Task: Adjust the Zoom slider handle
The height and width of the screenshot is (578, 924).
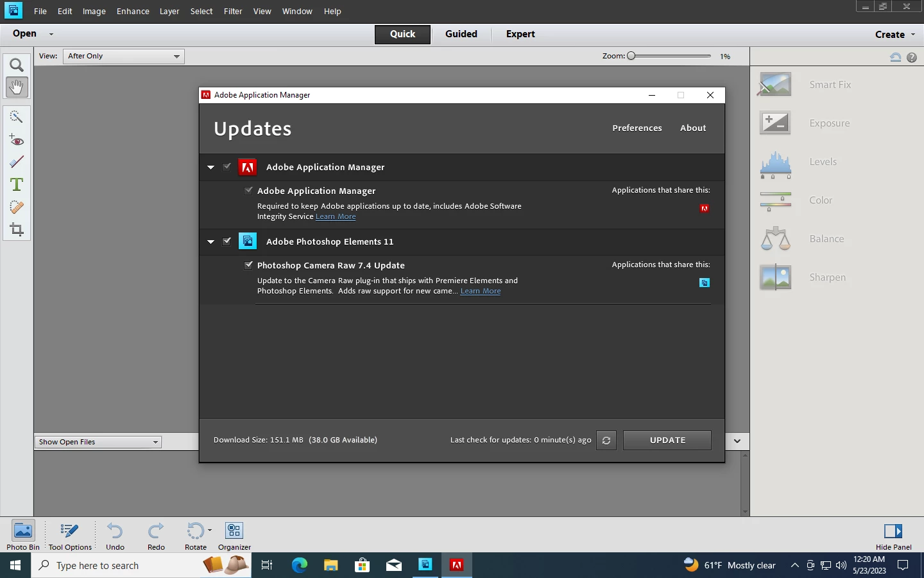Action: pyautogui.click(x=631, y=56)
